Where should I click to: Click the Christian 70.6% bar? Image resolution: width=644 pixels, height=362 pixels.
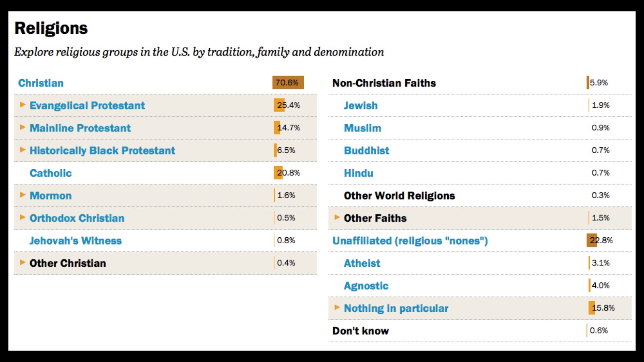pos(288,82)
